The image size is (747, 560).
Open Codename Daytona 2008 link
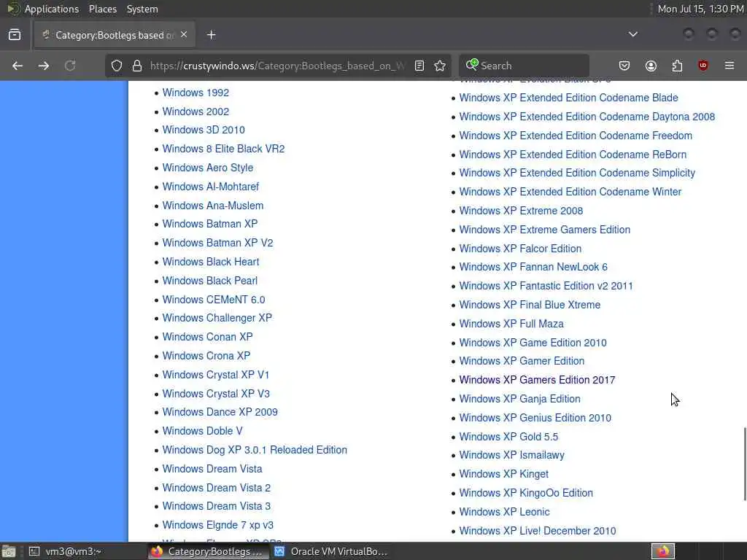(587, 117)
